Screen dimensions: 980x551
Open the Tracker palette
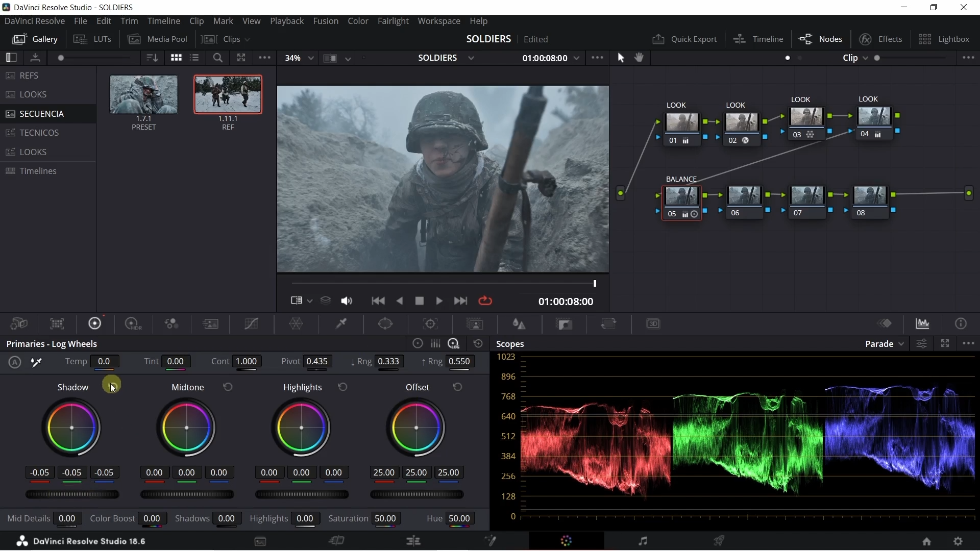pos(430,324)
